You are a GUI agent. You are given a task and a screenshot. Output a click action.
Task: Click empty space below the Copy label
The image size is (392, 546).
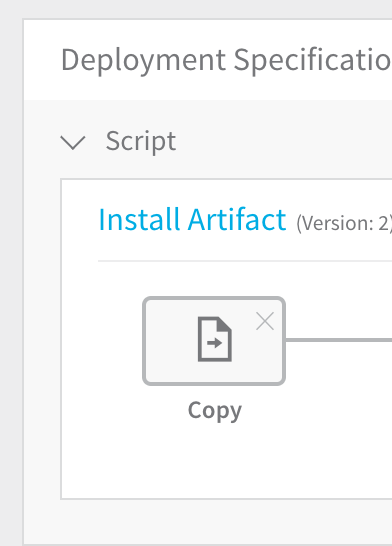pyautogui.click(x=215, y=460)
